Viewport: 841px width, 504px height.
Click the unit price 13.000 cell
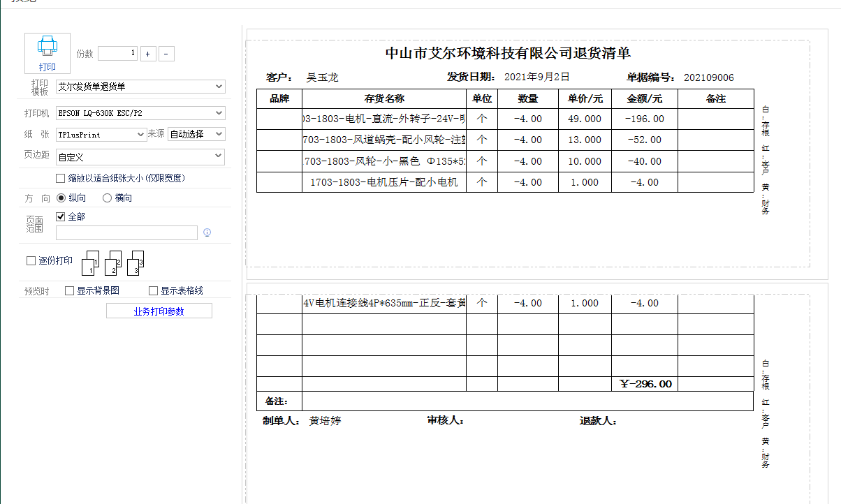pyautogui.click(x=585, y=140)
